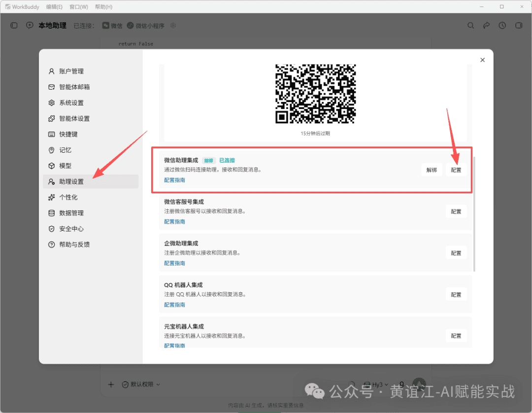Click the 记忆 head icon
Image resolution: width=532 pixels, height=413 pixels.
pos(52,150)
